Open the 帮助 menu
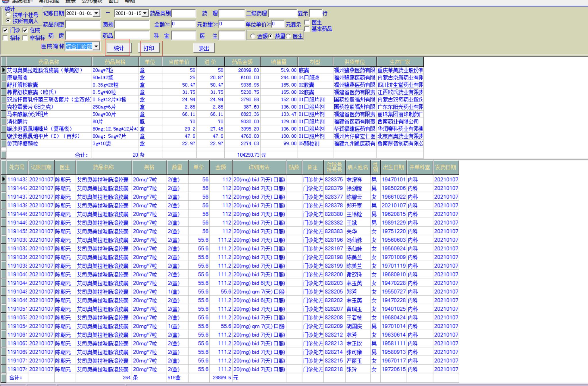This screenshot has width=588, height=386. 130,1
